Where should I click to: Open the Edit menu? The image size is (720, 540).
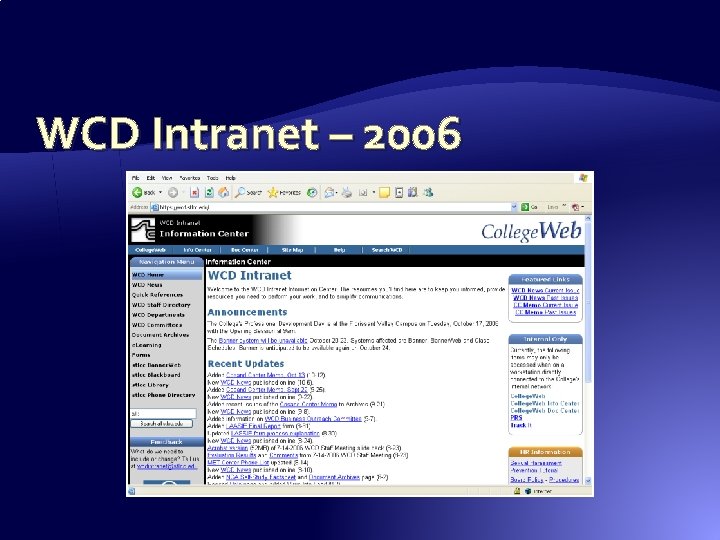coord(151,178)
